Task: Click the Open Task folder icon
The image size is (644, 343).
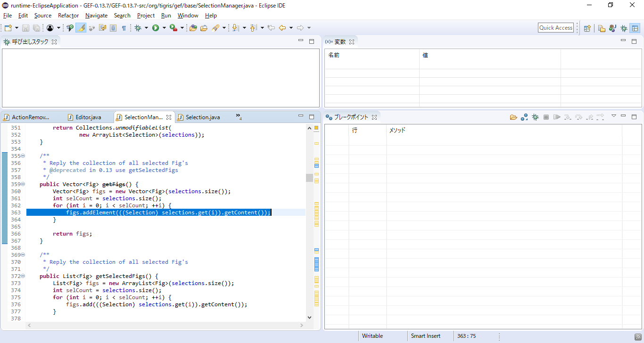Action: pos(204,28)
